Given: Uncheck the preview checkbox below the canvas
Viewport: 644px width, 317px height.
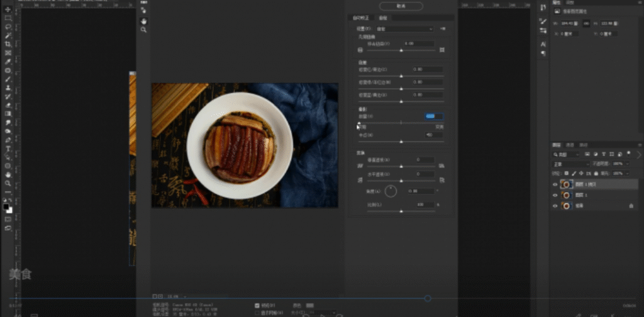Looking at the screenshot, I should click(257, 306).
